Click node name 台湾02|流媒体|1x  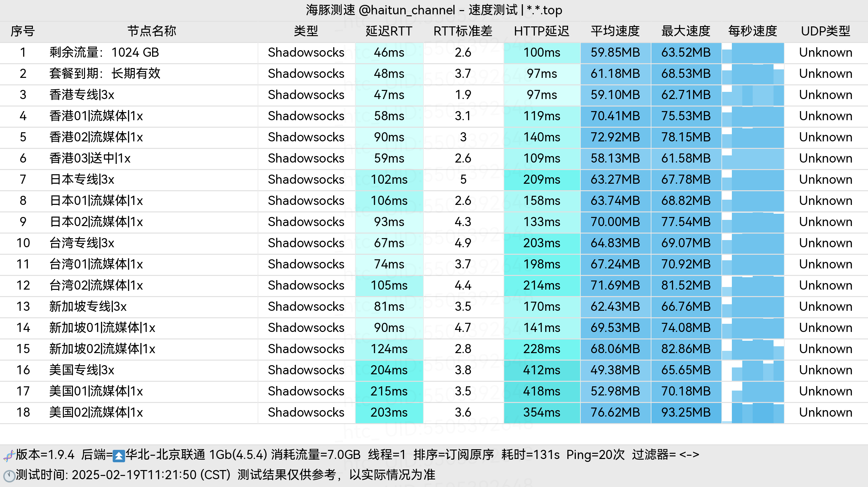tap(96, 285)
